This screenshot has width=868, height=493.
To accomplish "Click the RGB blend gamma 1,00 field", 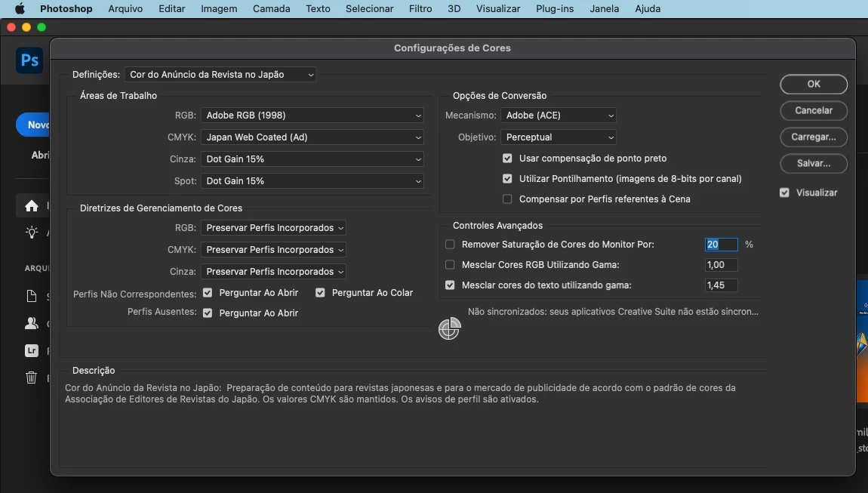I will pyautogui.click(x=722, y=265).
